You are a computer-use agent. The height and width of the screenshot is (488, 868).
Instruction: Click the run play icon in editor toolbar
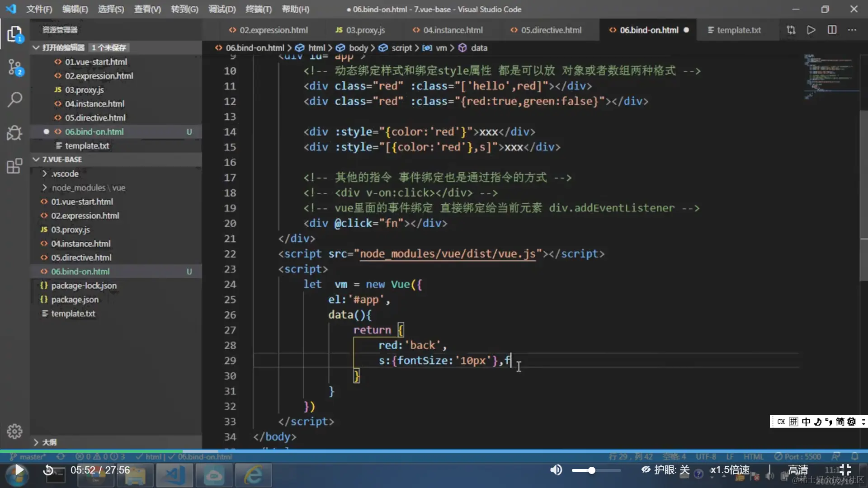coord(811,30)
